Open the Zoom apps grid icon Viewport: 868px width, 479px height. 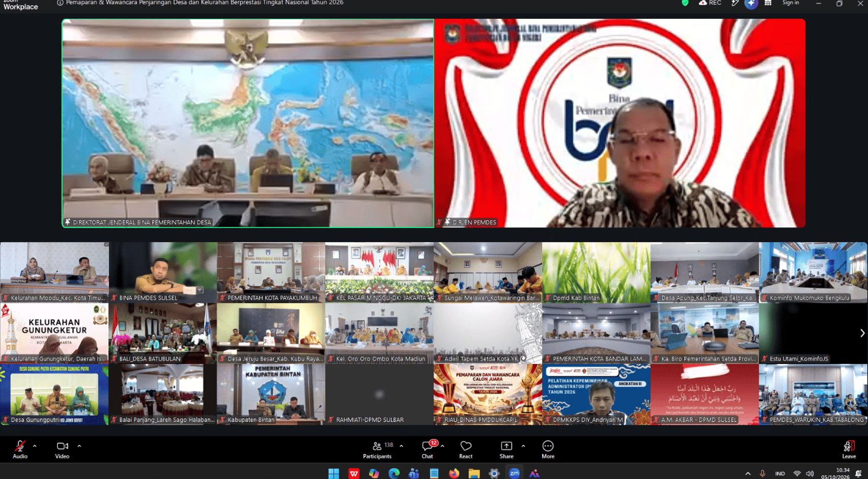768,3
